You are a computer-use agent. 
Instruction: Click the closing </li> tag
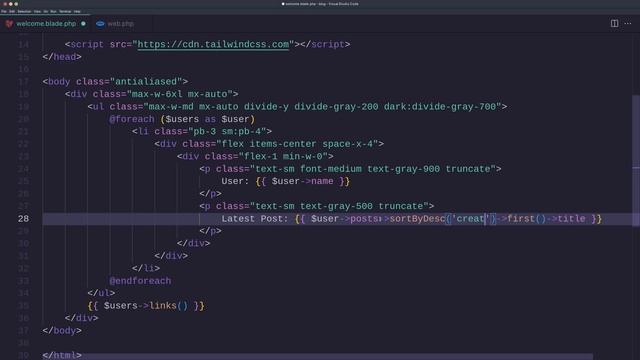click(146, 268)
